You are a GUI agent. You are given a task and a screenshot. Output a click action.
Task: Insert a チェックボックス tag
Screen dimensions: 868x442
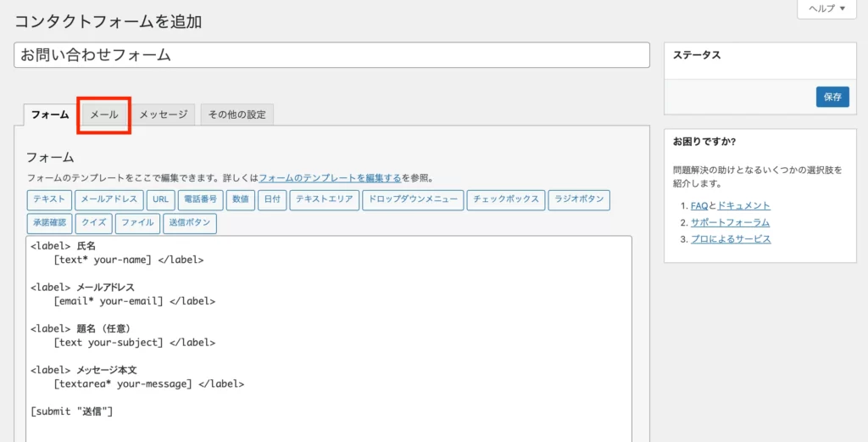(x=506, y=200)
